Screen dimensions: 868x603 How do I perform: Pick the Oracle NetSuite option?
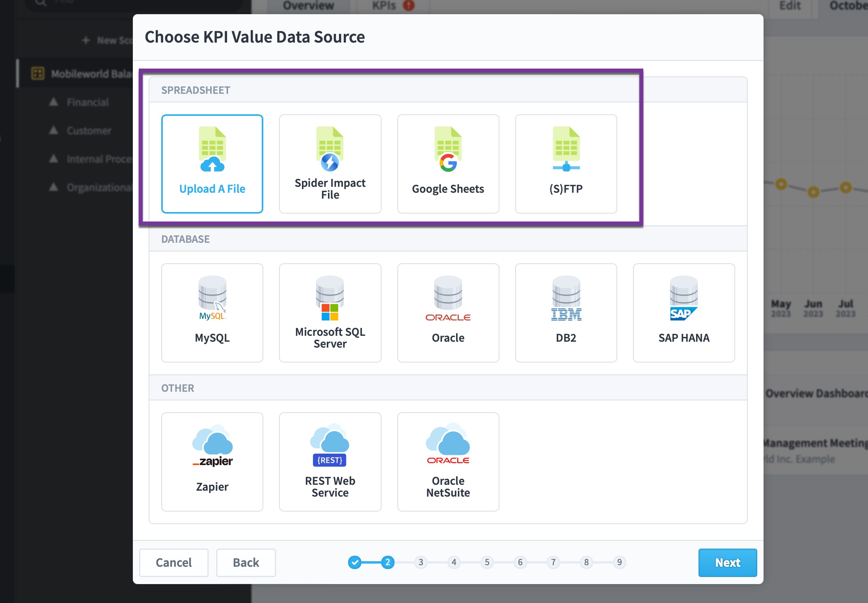(x=448, y=462)
